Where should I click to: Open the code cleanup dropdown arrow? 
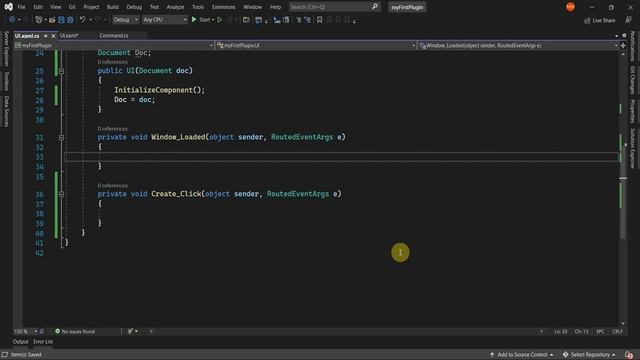point(136,331)
